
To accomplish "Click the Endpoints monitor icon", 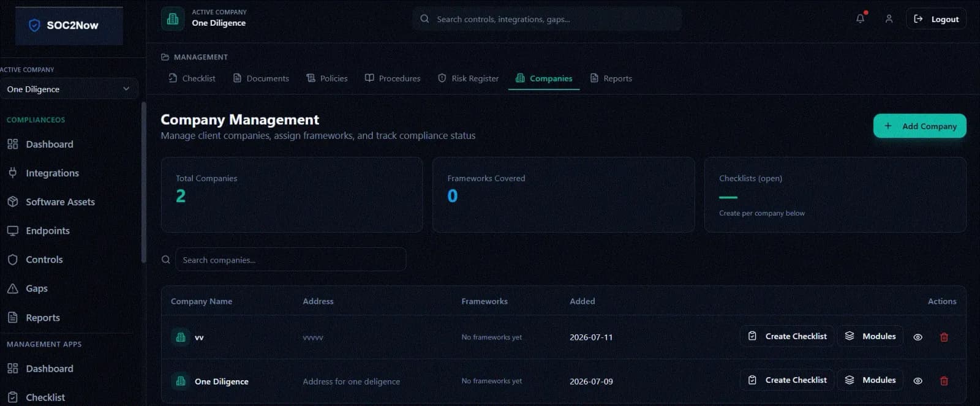I will [x=12, y=230].
